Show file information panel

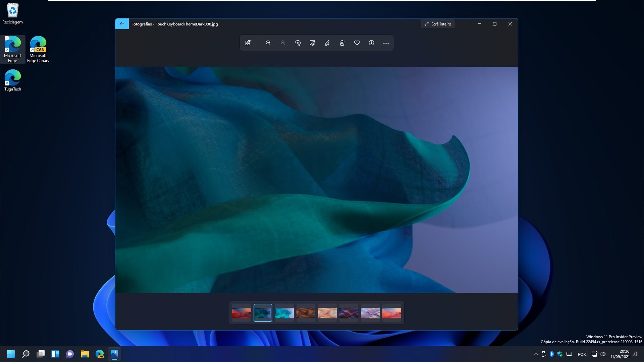coord(371,43)
